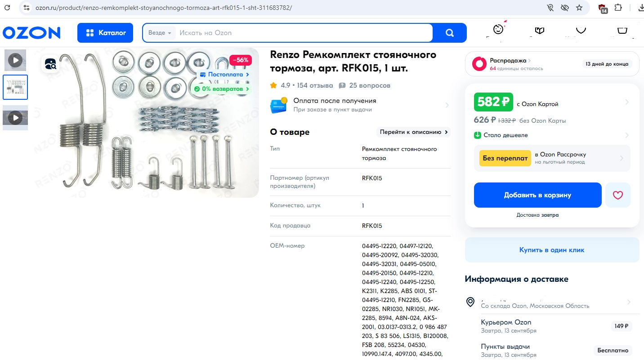Image resolution: width=644 pixels, height=360 pixels.
Task: Open the shopping cart icon in header
Action: click(622, 30)
